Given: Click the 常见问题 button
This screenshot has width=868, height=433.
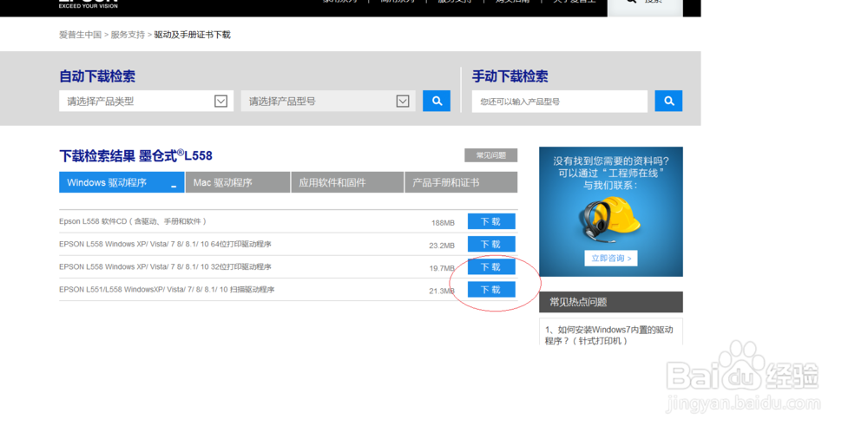Looking at the screenshot, I should (x=491, y=155).
